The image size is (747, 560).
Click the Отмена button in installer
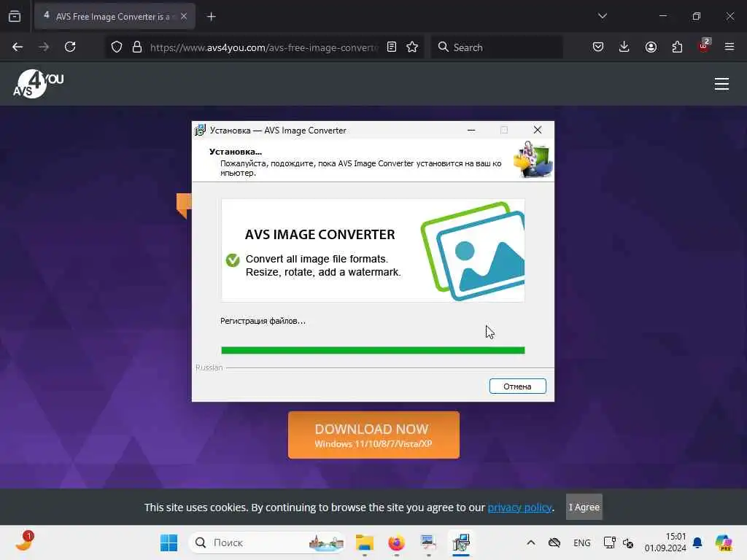click(517, 386)
